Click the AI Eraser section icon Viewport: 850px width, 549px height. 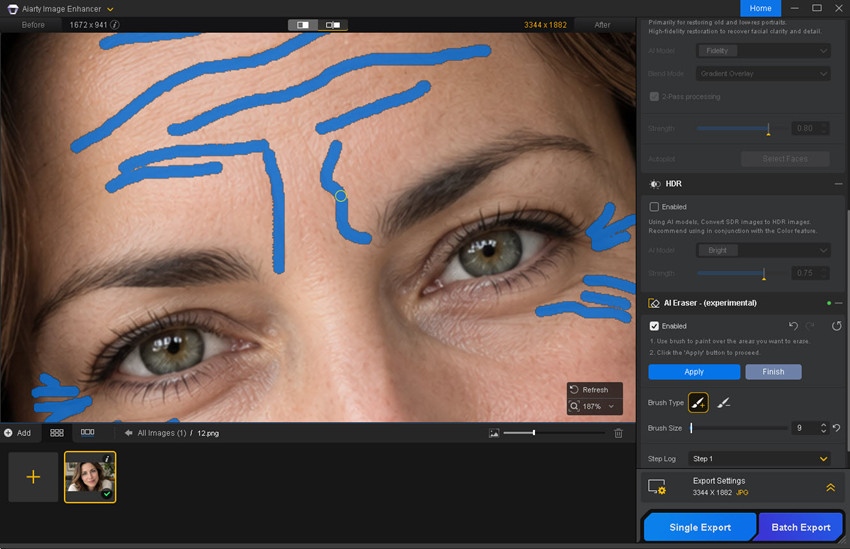(x=654, y=303)
